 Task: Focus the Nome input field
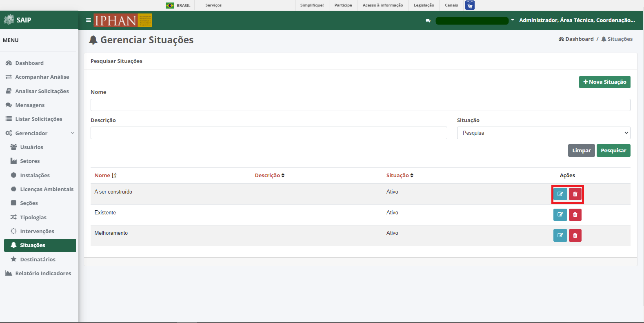click(x=360, y=105)
